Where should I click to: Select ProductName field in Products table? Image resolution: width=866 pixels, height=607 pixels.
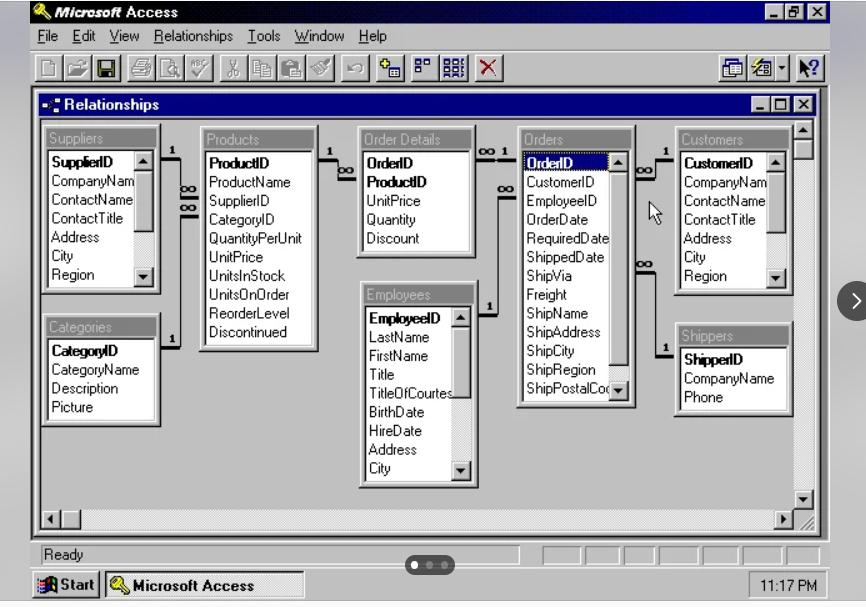coord(250,182)
